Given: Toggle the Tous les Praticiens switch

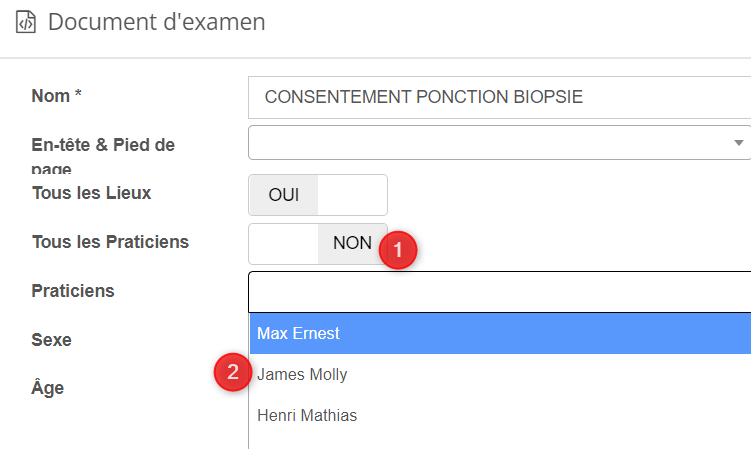Looking at the screenshot, I should point(317,243).
